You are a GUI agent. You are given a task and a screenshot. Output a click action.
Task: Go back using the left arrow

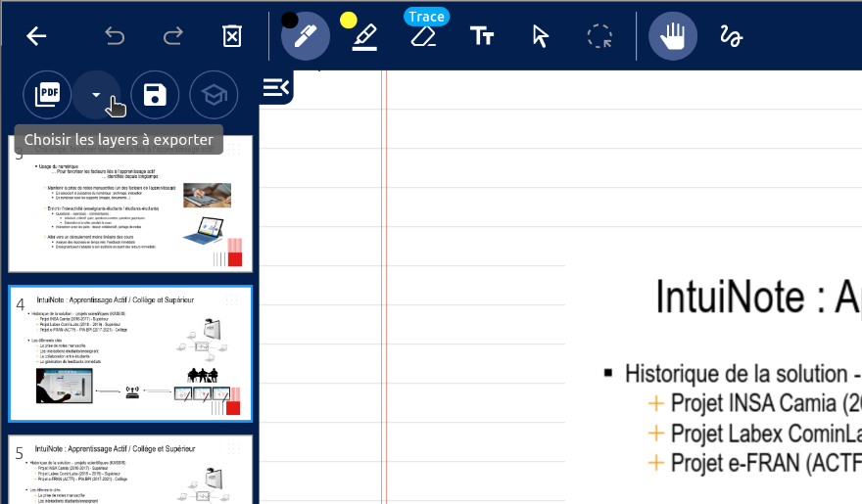click(36, 37)
